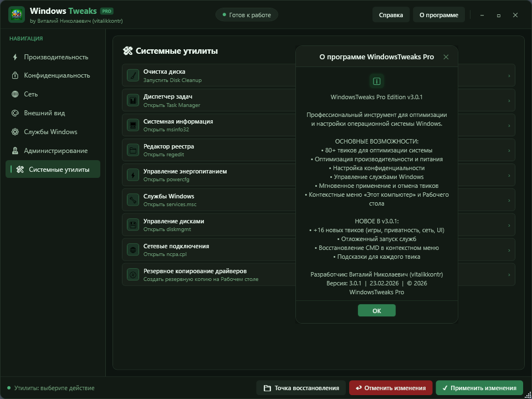Switch to Внешний вид section
This screenshot has width=532, height=399.
point(53,113)
